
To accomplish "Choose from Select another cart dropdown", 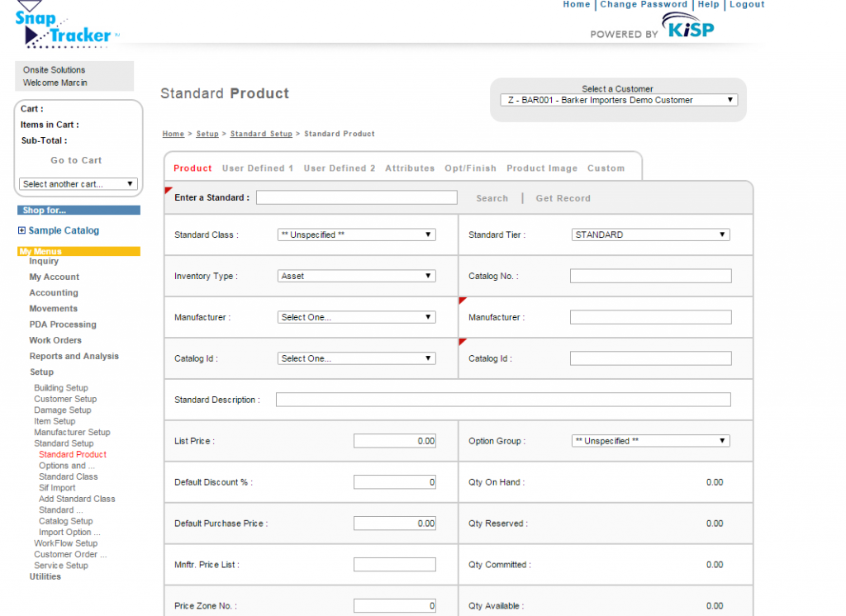I will click(x=78, y=184).
